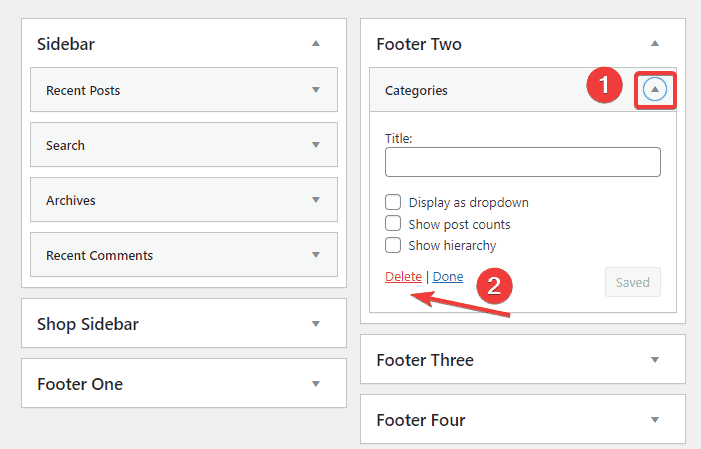Open the Footer One widget area
This screenshot has width=701, height=449.
[315, 384]
